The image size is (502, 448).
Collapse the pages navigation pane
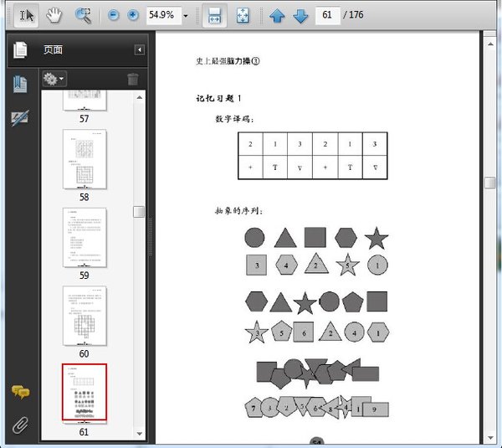pyautogui.click(x=139, y=50)
